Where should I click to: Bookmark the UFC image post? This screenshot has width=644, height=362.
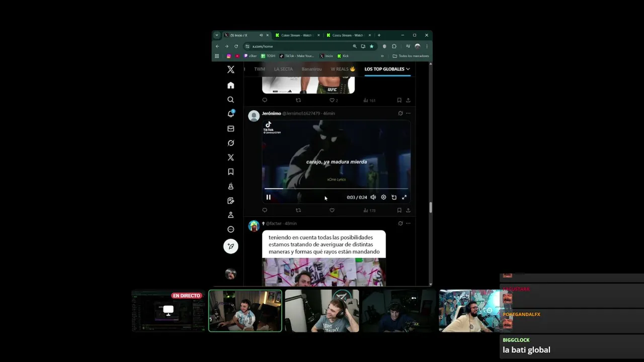[x=399, y=100]
